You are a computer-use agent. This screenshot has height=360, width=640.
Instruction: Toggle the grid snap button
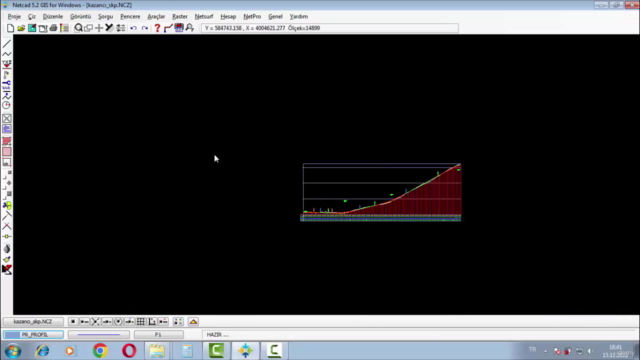tap(141, 322)
